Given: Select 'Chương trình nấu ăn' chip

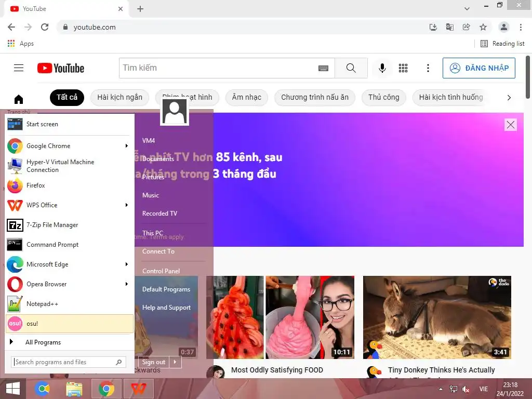Looking at the screenshot, I should click(x=315, y=97).
